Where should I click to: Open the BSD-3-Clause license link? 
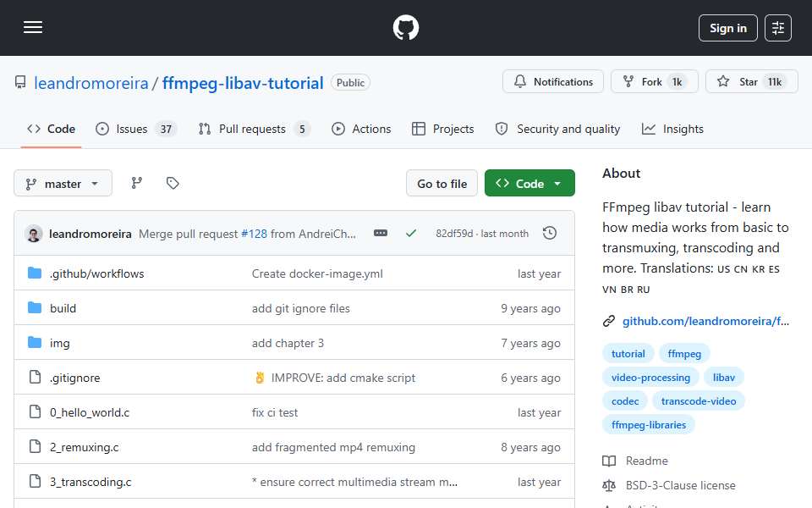[x=680, y=486]
